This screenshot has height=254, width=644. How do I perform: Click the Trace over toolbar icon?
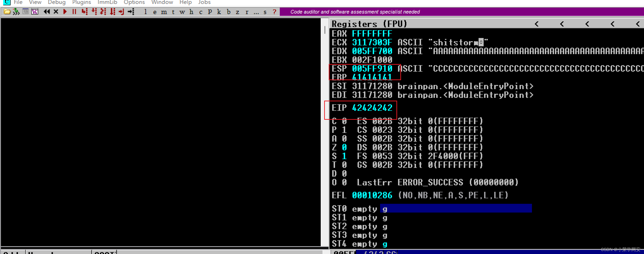113,12
